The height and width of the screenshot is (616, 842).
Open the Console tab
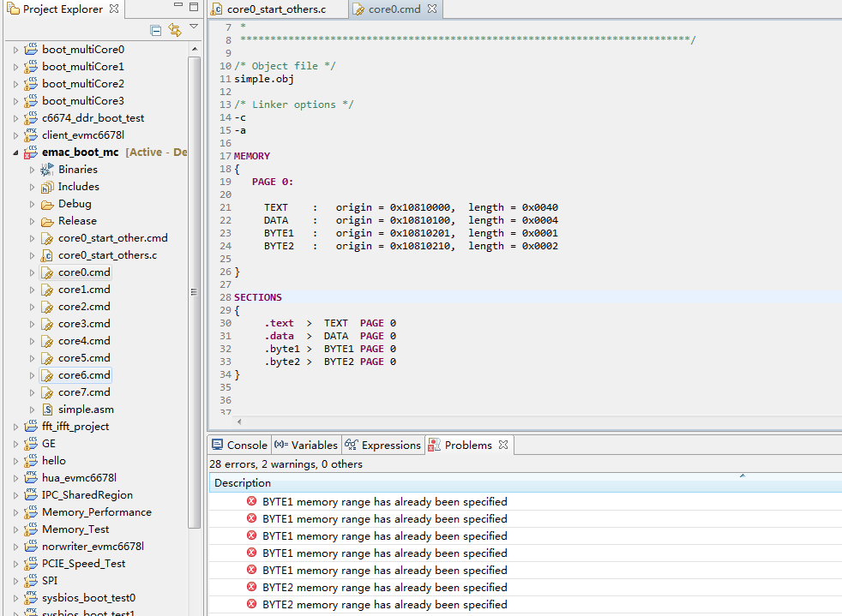(239, 445)
